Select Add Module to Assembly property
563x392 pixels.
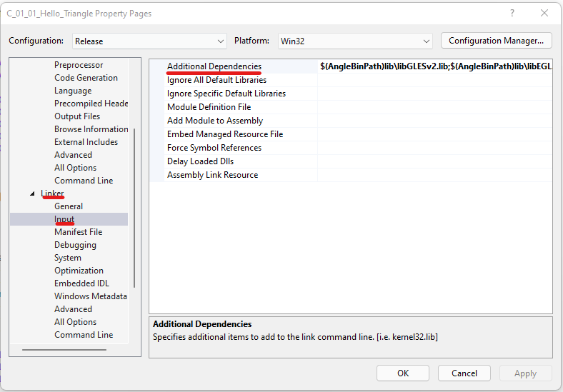[x=215, y=121]
